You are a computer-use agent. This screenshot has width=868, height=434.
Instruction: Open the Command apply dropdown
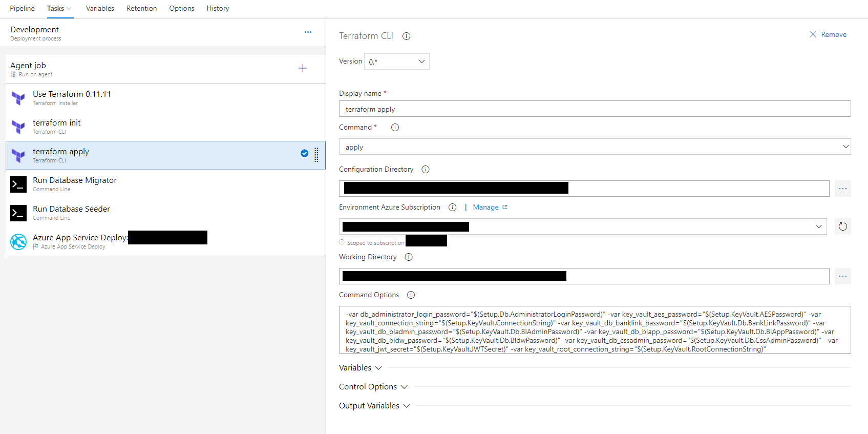pos(595,147)
